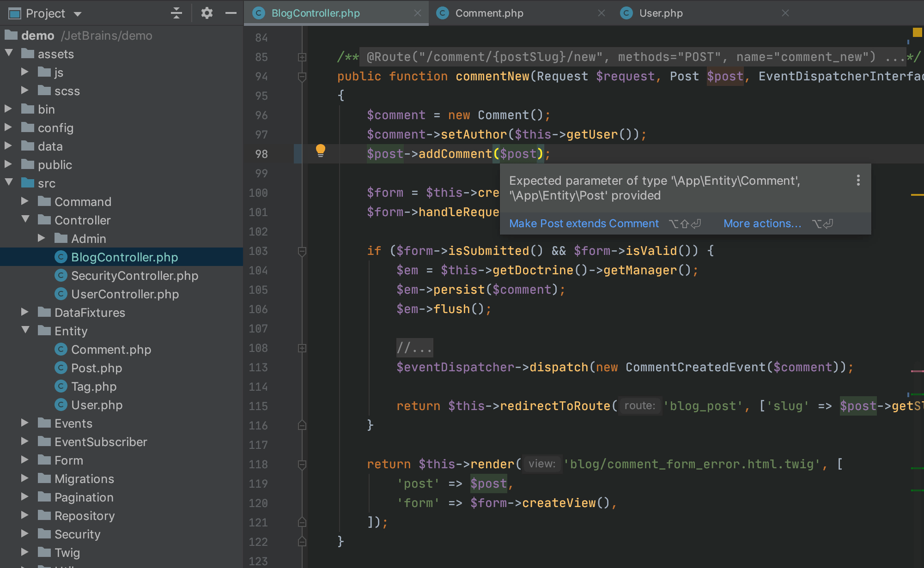Switch to the Comment.php tab
The height and width of the screenshot is (568, 924).
pos(490,13)
